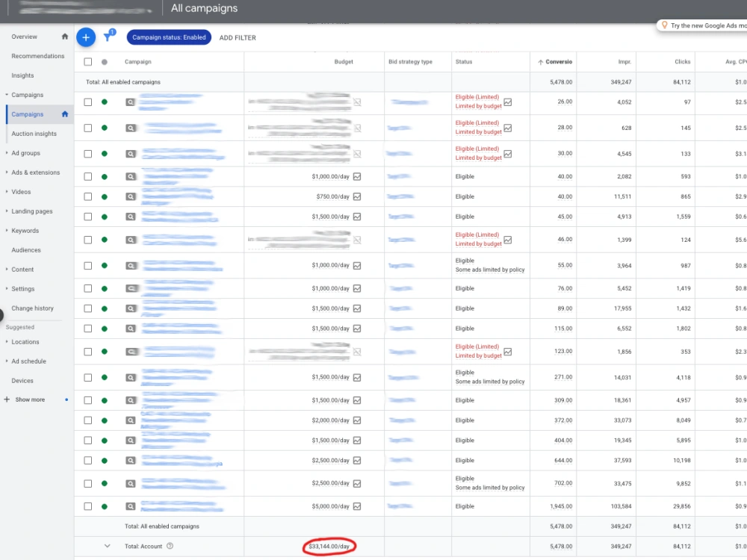Screen dimensions: 747x560
Task: Tick checkbox of 309.00 conversions row
Action: tap(87, 400)
